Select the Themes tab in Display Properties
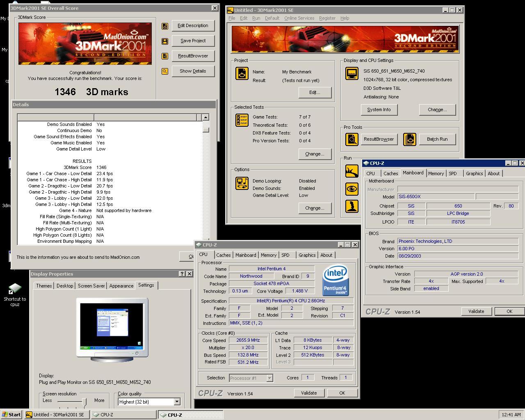Screen dimensions: 525x420 click(44, 286)
